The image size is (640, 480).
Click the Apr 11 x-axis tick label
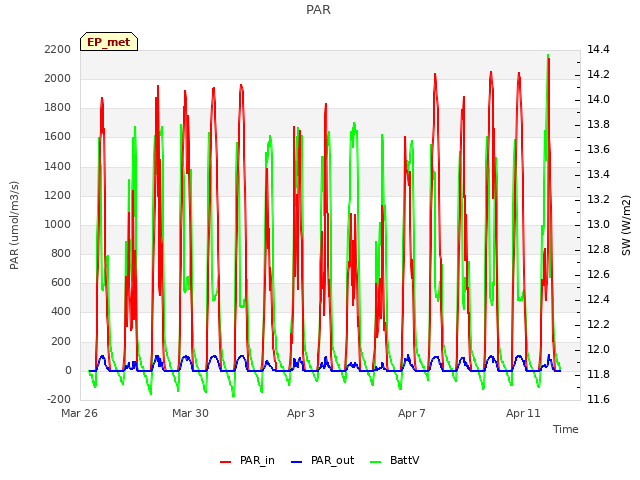523,413
